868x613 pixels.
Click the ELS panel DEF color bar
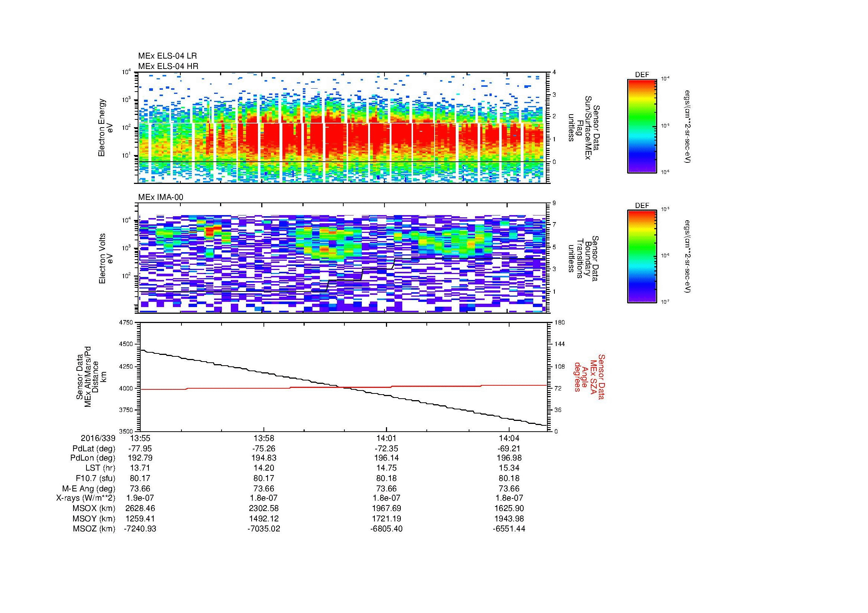click(642, 126)
